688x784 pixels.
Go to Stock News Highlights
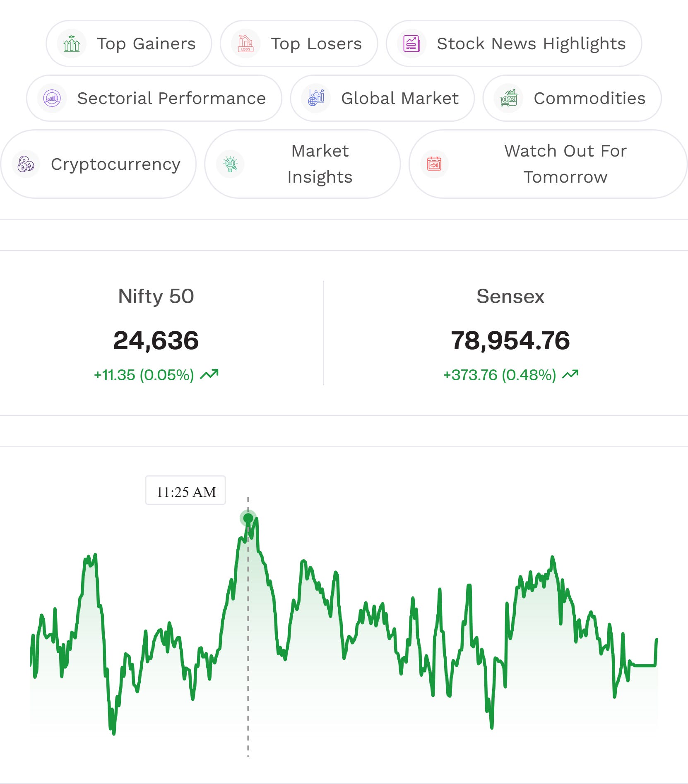tap(514, 43)
